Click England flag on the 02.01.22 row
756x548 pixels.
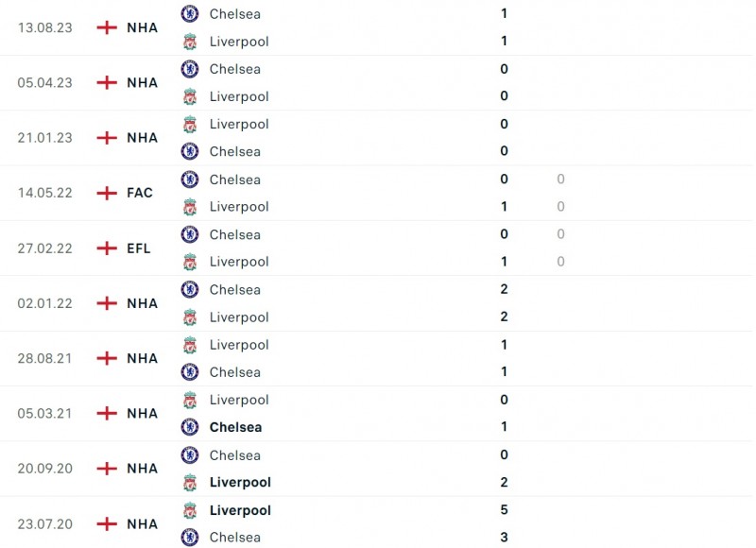click(x=107, y=303)
